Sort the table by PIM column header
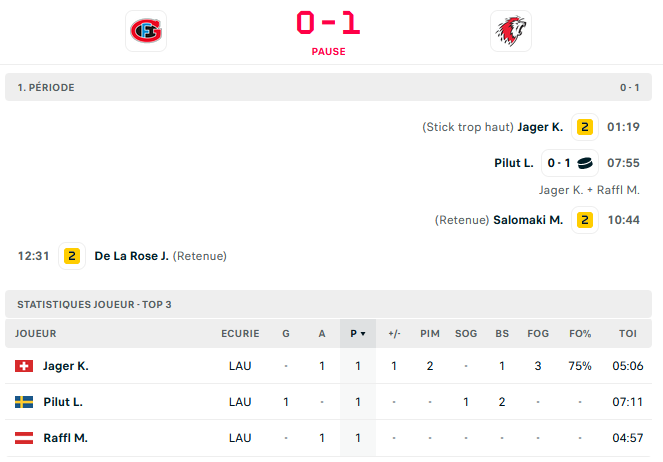This screenshot has height=462, width=663. (x=430, y=334)
